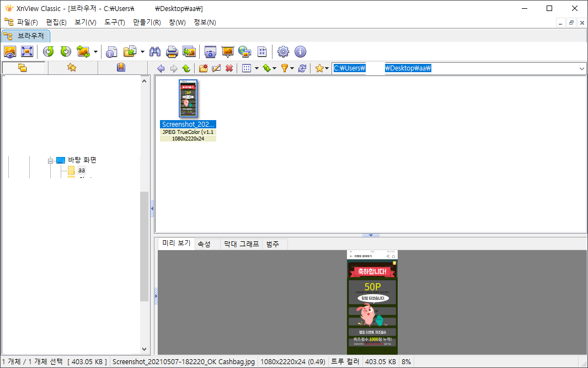Open options gear settings
The height and width of the screenshot is (368, 588).
click(283, 52)
